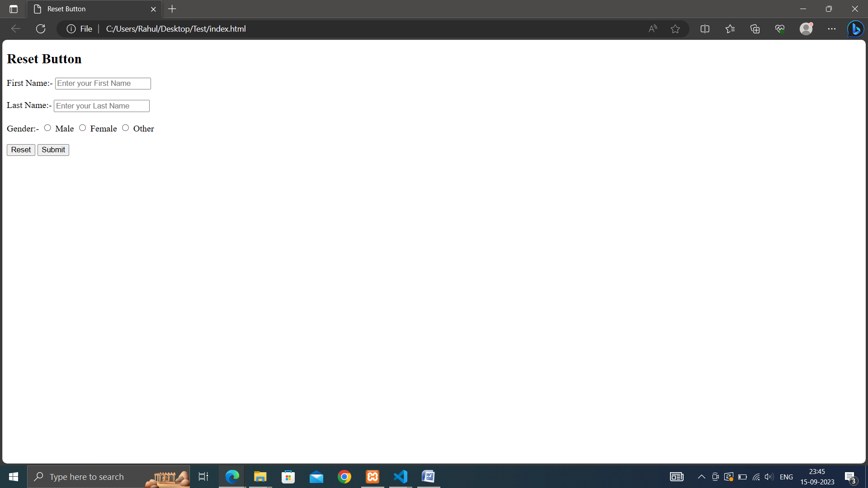Click the browser back arrow
Image resolution: width=868 pixels, height=488 pixels.
point(16,29)
